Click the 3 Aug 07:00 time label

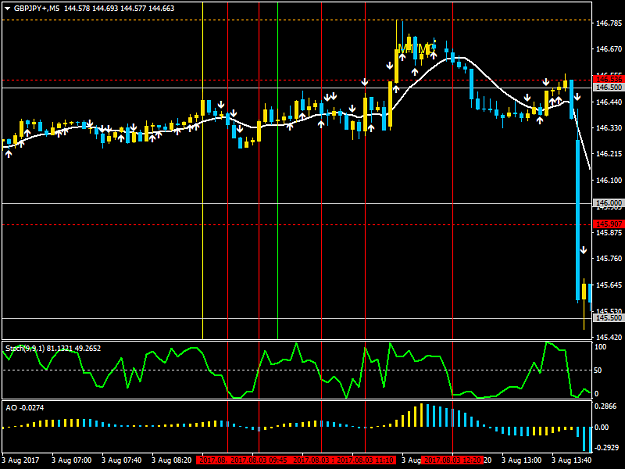pyautogui.click(x=71, y=460)
